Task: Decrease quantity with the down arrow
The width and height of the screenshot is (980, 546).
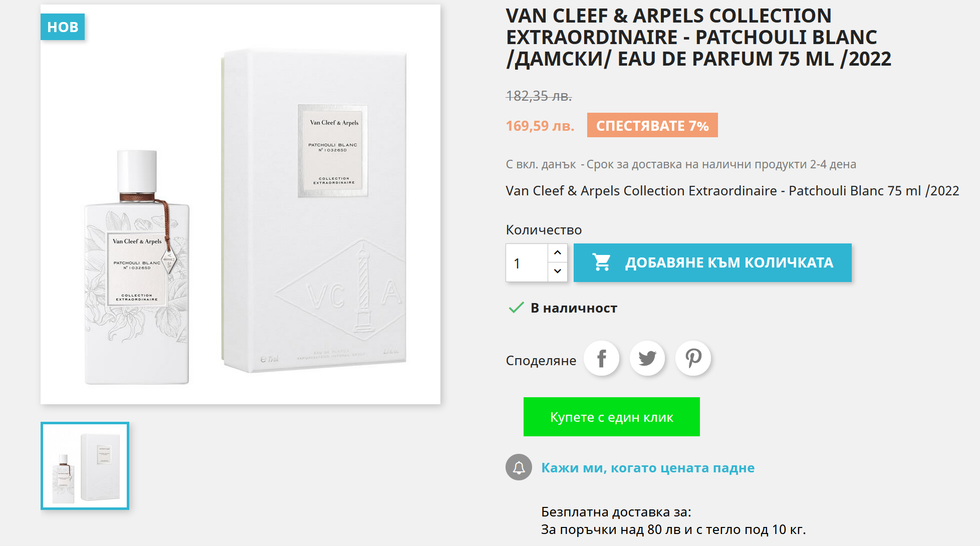Action: click(558, 271)
